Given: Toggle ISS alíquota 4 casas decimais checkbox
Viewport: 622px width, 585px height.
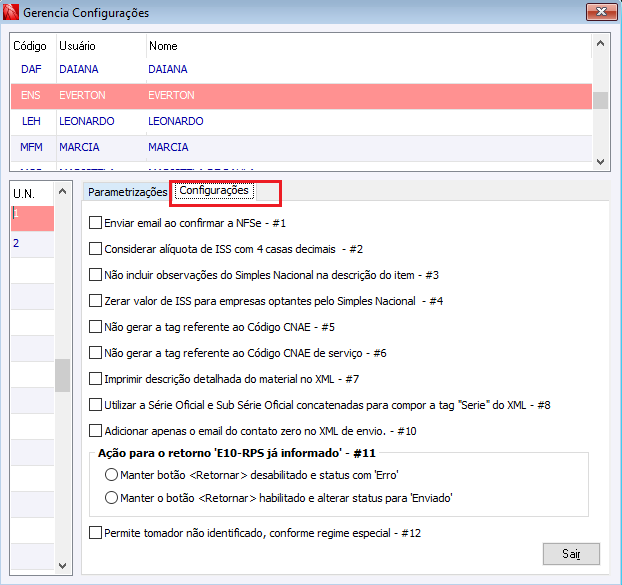Looking at the screenshot, I should (95, 249).
